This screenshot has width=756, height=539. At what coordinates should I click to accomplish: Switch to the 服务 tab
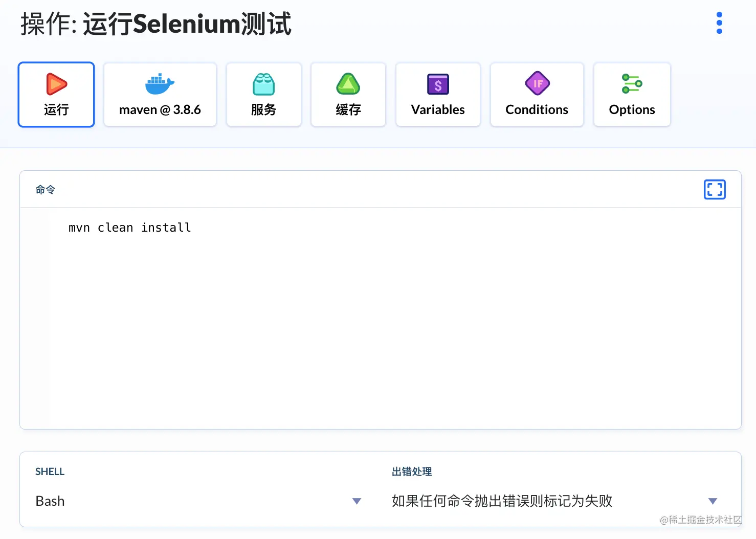click(x=264, y=95)
